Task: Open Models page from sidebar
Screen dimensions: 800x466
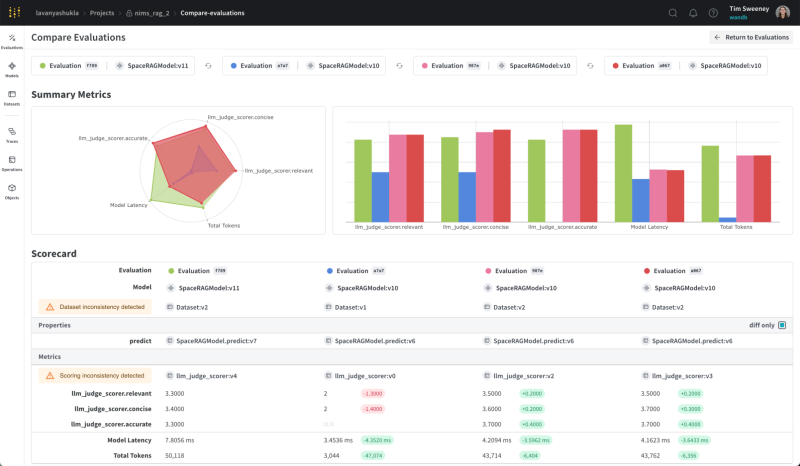Action: (12, 68)
